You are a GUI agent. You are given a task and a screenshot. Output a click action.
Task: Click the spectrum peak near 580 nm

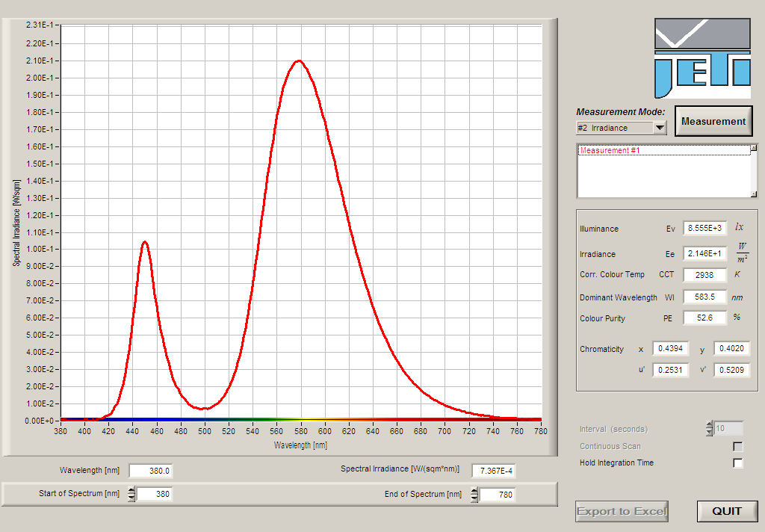(x=300, y=61)
